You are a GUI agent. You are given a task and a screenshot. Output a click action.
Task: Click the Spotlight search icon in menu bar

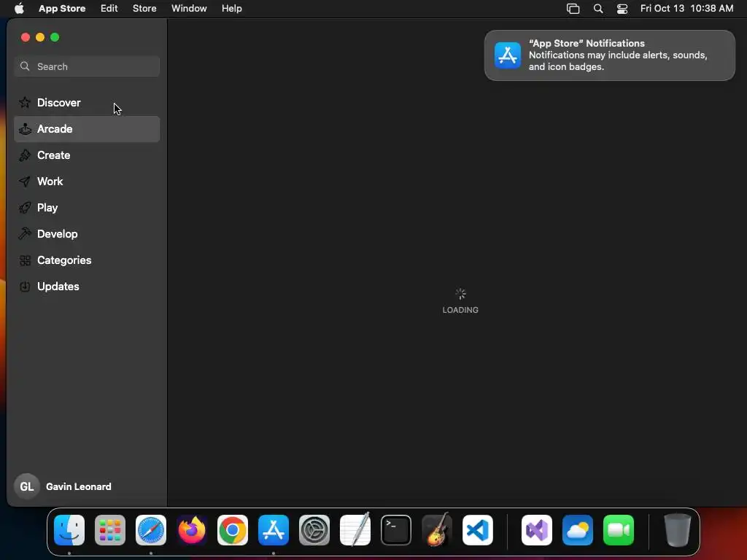click(598, 9)
